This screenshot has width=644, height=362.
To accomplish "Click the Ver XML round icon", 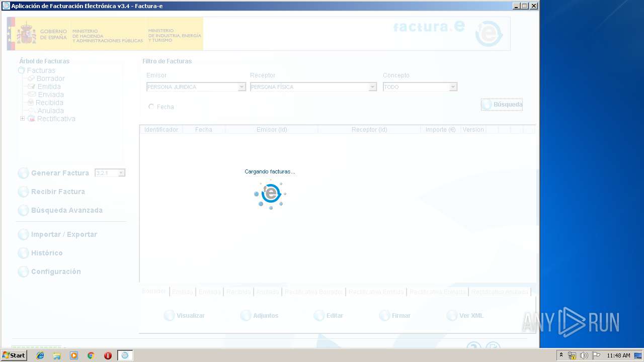I will (452, 316).
